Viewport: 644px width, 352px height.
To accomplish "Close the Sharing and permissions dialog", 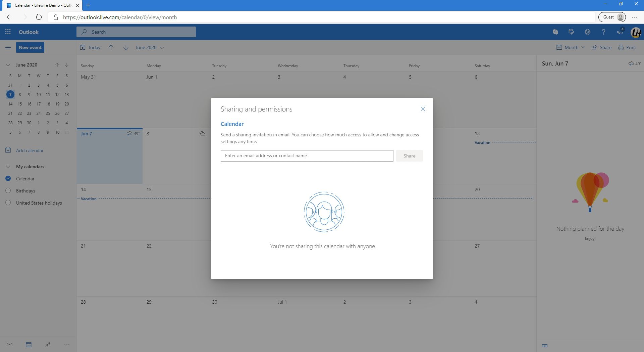I will tap(423, 109).
